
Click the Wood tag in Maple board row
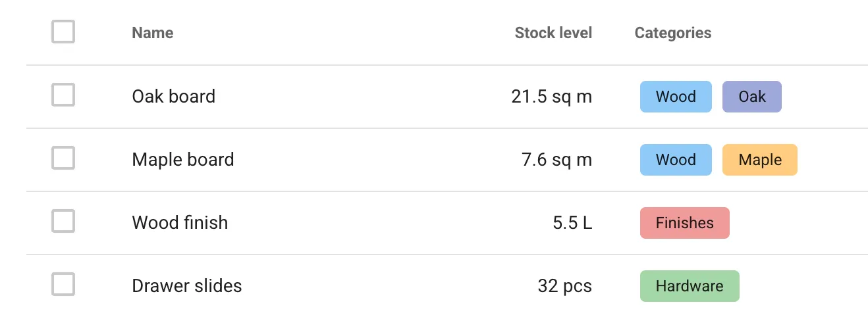coord(676,160)
